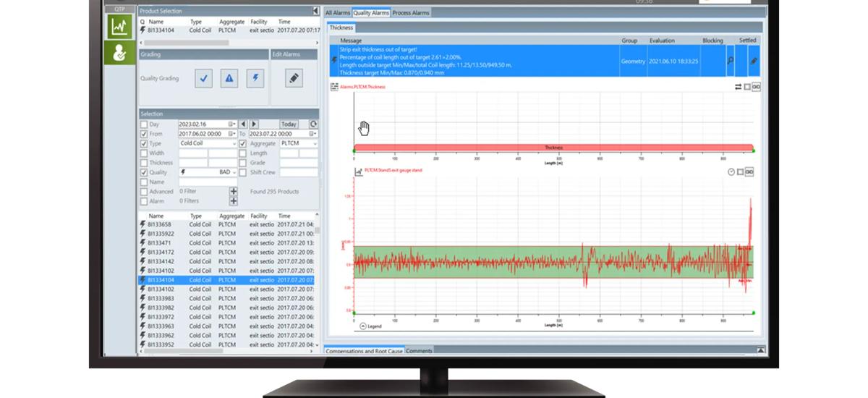This screenshot has width=868, height=398.
Task: Switch to the All Alarms tab
Action: pos(338,12)
